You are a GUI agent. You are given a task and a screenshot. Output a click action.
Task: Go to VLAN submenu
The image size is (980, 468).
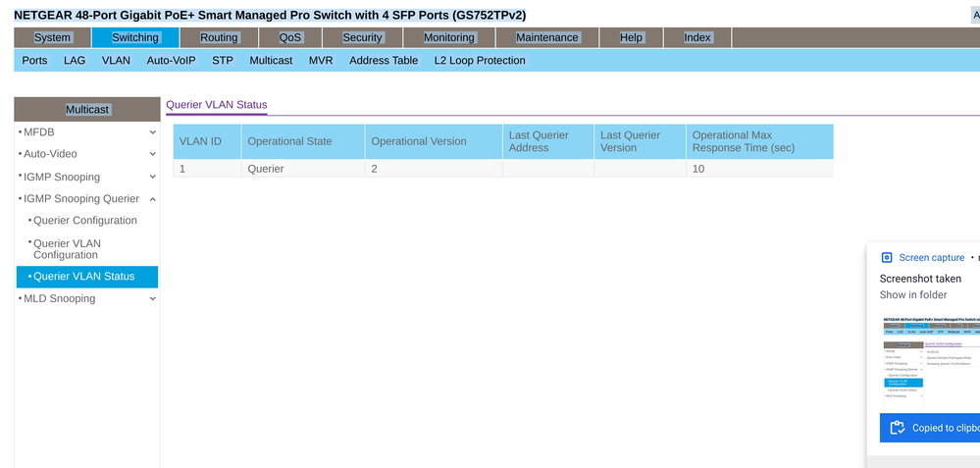point(117,61)
